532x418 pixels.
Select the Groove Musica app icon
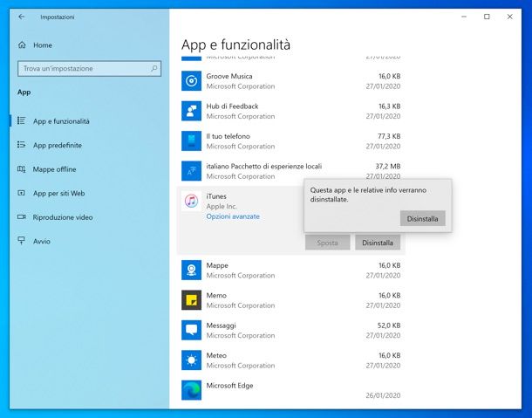point(191,81)
